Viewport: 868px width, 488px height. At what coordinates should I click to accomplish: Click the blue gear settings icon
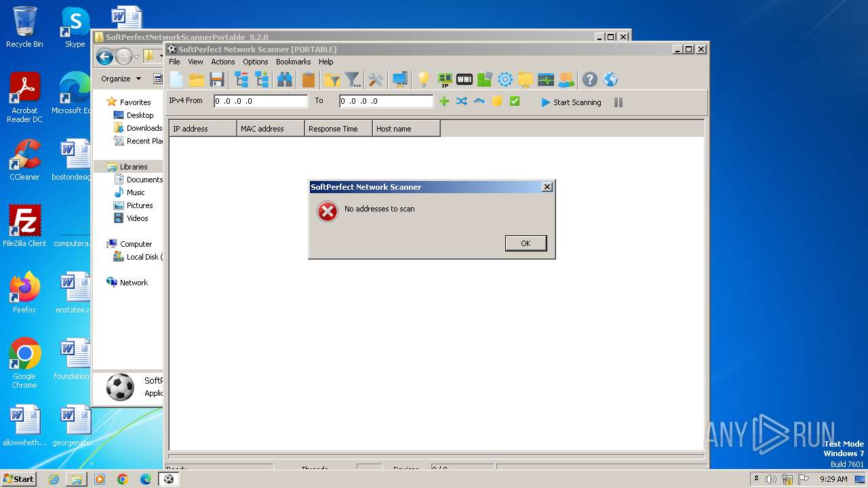click(505, 80)
